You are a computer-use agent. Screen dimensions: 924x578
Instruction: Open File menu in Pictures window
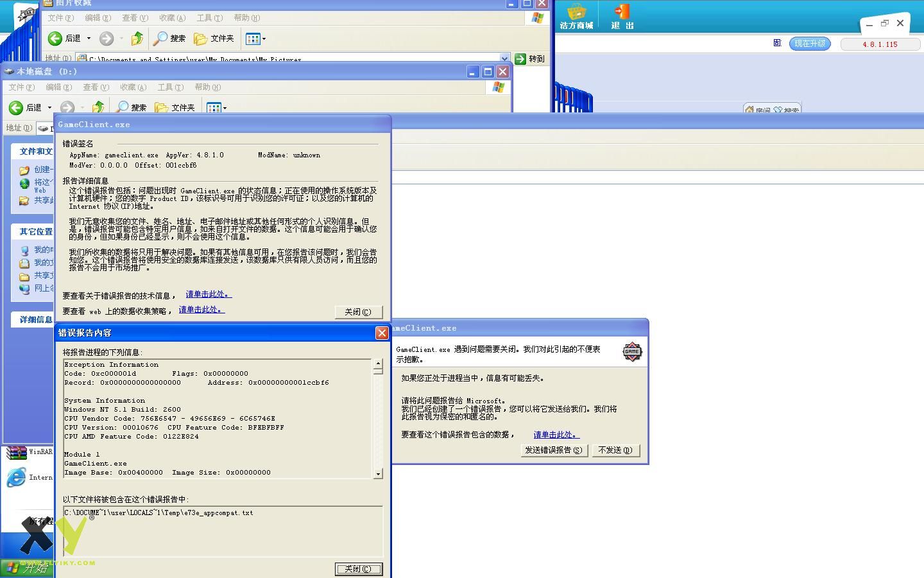pos(60,18)
